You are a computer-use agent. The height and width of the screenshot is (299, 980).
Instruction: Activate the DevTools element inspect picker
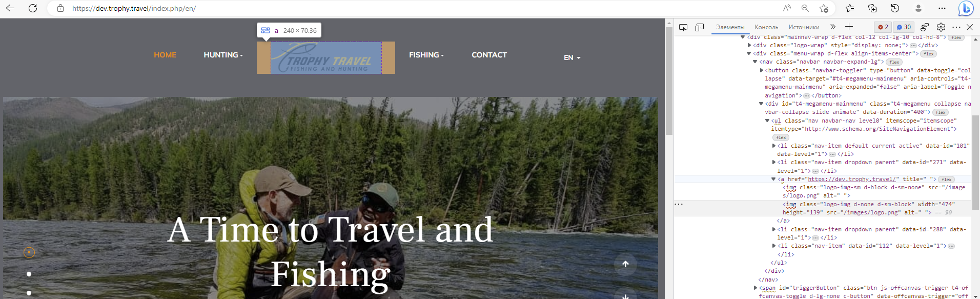[x=683, y=27]
